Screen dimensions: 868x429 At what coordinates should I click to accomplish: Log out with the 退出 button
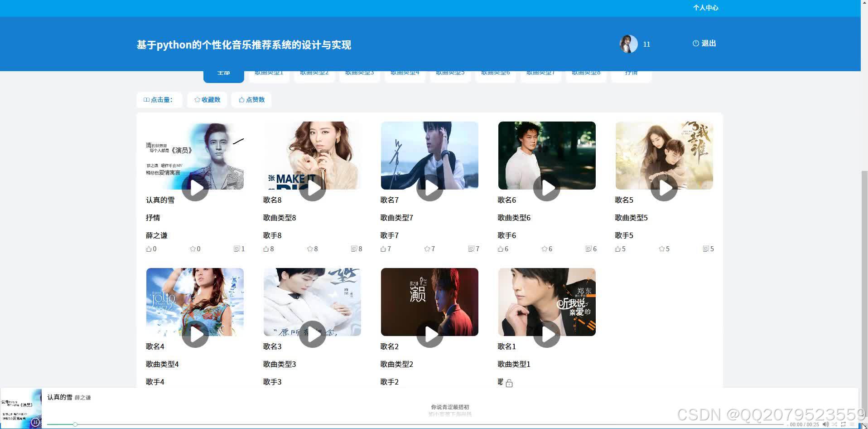pos(704,44)
